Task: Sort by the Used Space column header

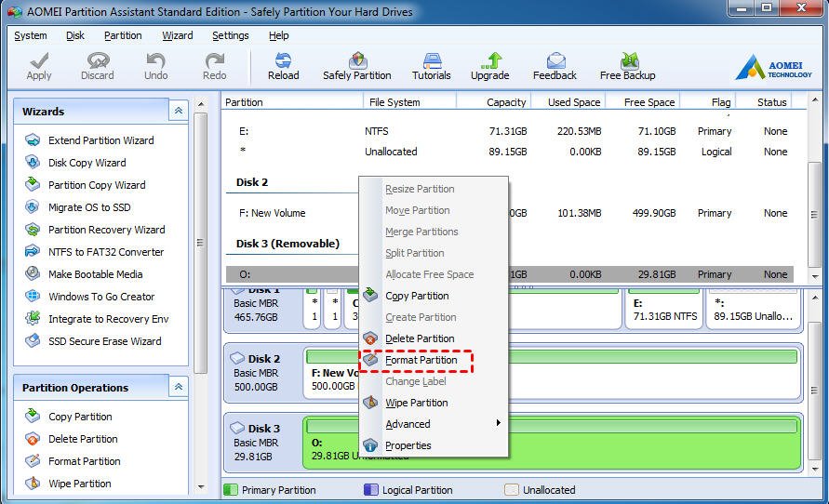Action: pos(568,102)
